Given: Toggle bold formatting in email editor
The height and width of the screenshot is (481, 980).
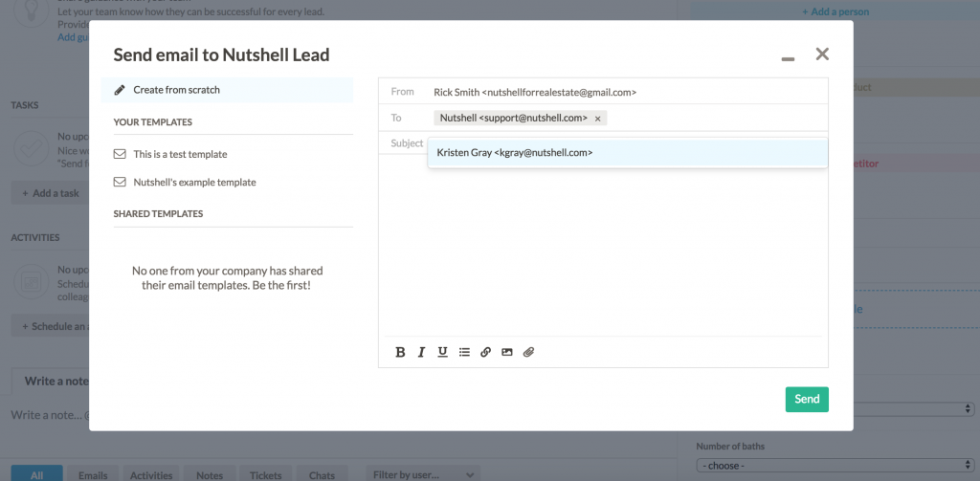Looking at the screenshot, I should [x=401, y=352].
